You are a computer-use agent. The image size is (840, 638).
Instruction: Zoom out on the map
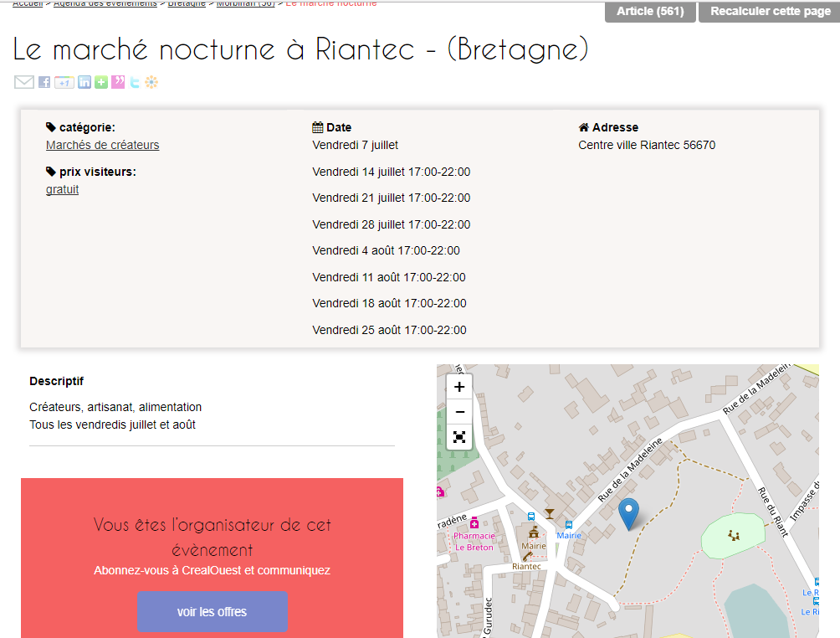(x=459, y=412)
